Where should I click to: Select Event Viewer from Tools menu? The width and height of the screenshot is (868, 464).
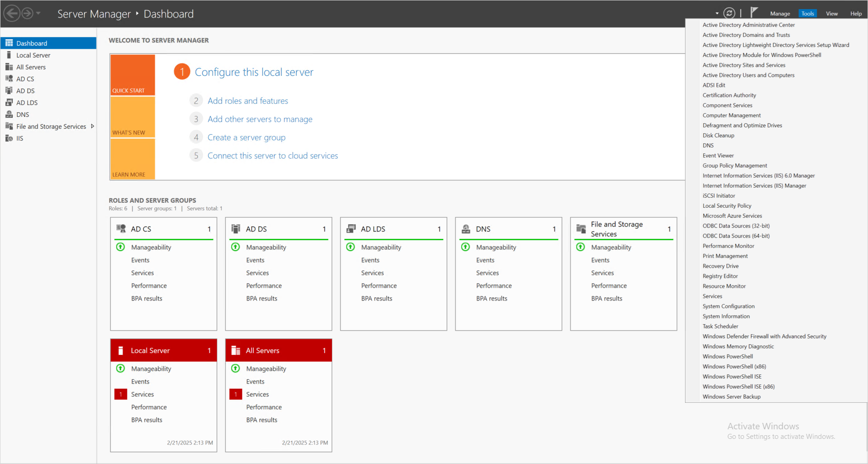pyautogui.click(x=718, y=156)
